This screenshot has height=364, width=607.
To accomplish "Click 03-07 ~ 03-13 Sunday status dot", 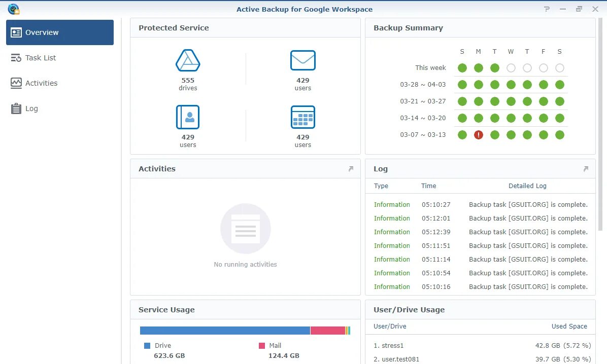I will 462,135.
